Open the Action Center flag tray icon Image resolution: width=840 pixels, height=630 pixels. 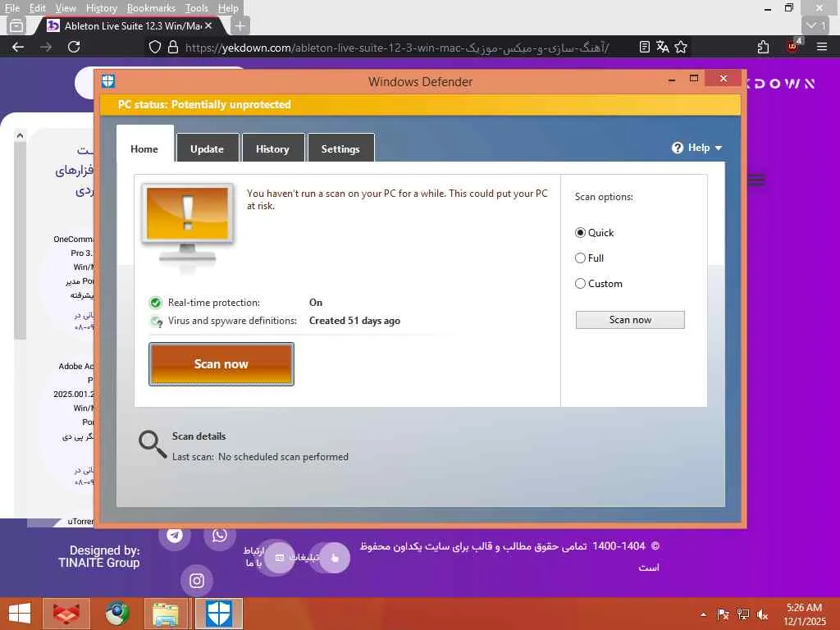tap(723, 614)
